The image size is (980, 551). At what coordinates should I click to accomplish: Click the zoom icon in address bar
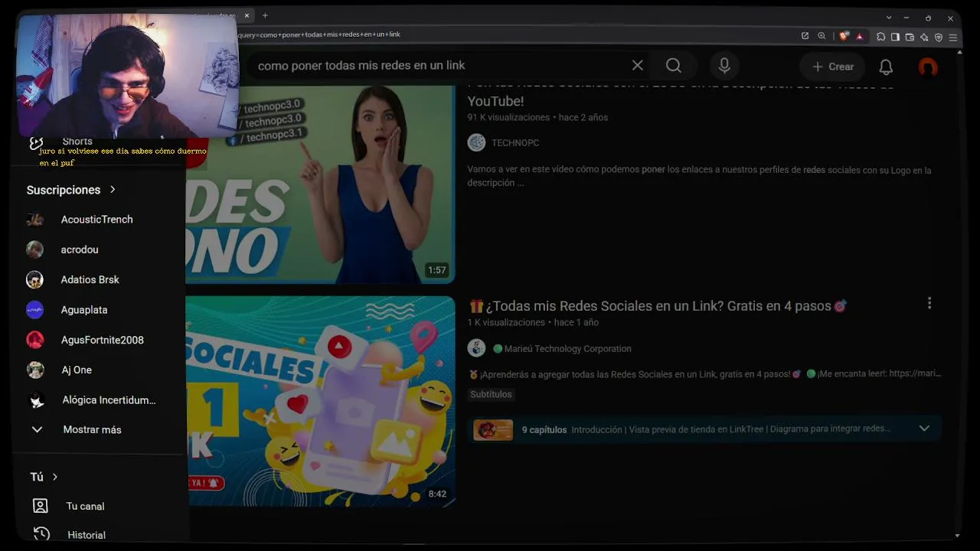822,36
